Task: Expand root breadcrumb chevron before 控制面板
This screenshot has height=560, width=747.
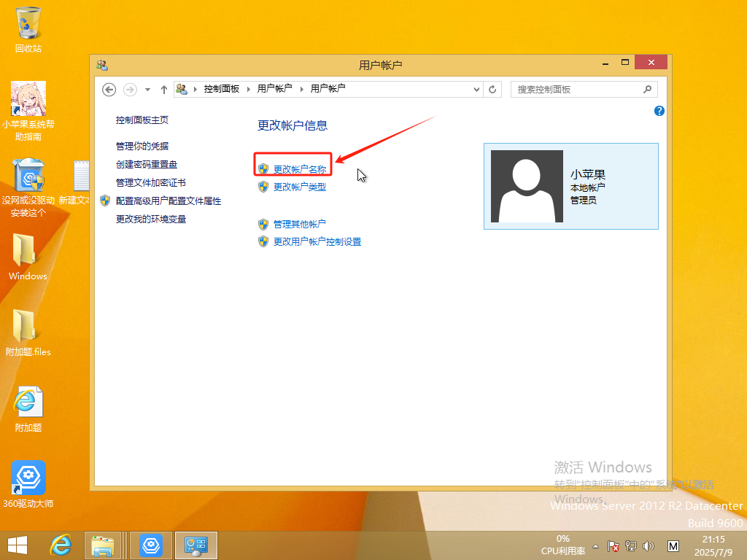Action: tap(196, 89)
